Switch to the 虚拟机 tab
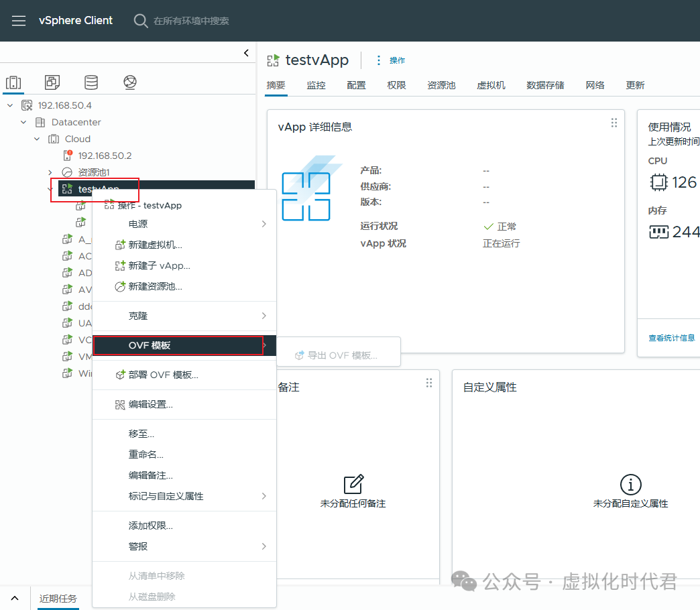The width and height of the screenshot is (700, 610). click(x=491, y=85)
